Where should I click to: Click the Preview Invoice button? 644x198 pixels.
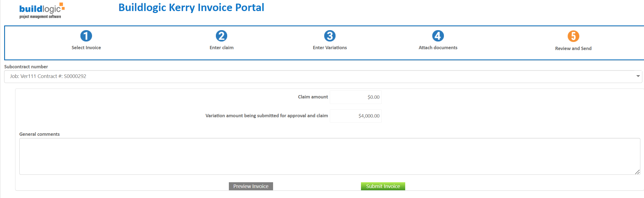251,186
